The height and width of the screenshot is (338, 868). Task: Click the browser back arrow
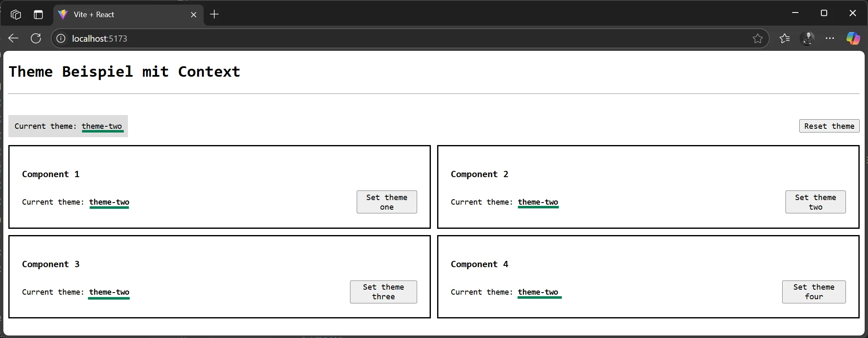[13, 38]
